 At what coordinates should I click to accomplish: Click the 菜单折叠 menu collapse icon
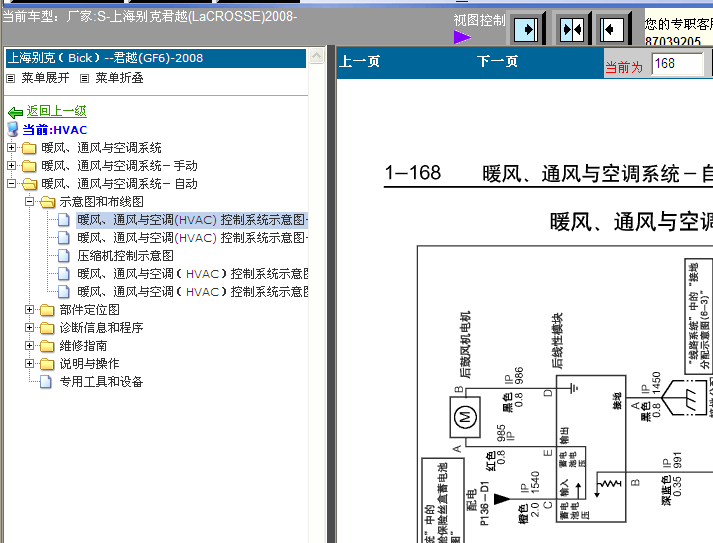point(85,79)
